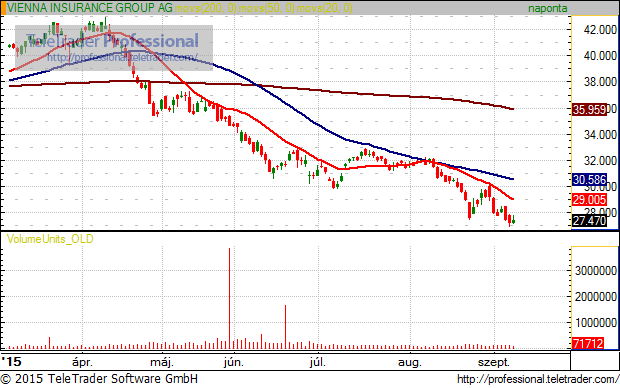Click the 30.586 moving average value tag
This screenshot has width=620, height=388.
(x=589, y=180)
